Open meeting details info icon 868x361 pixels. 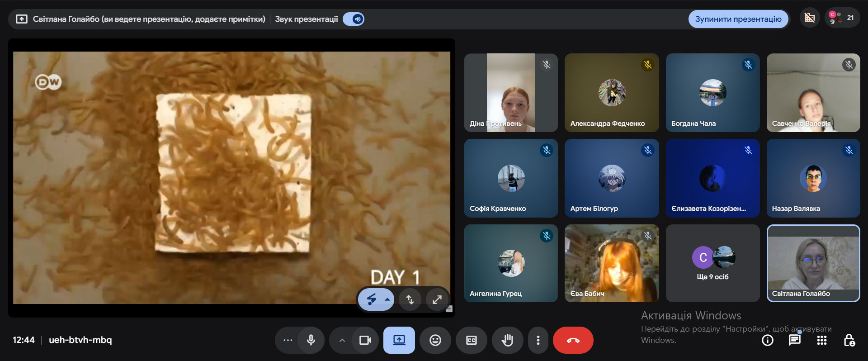pyautogui.click(x=767, y=340)
